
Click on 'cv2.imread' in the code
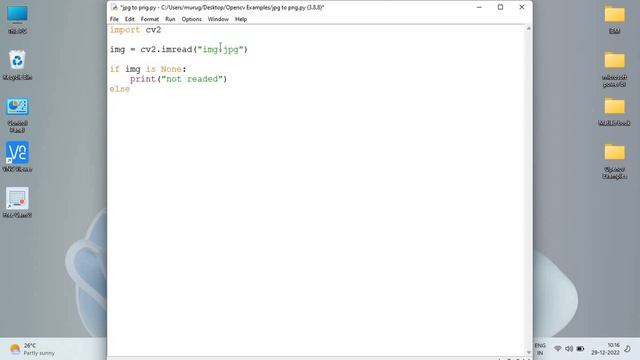pos(166,49)
